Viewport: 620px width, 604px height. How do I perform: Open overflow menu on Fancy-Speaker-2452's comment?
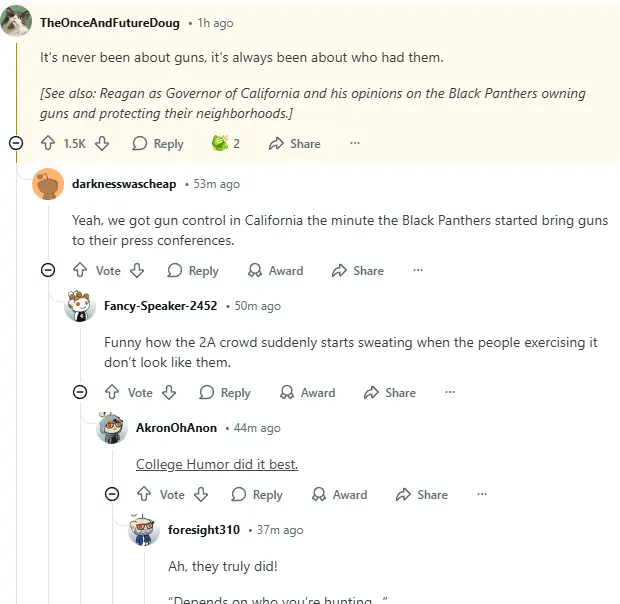pos(450,392)
